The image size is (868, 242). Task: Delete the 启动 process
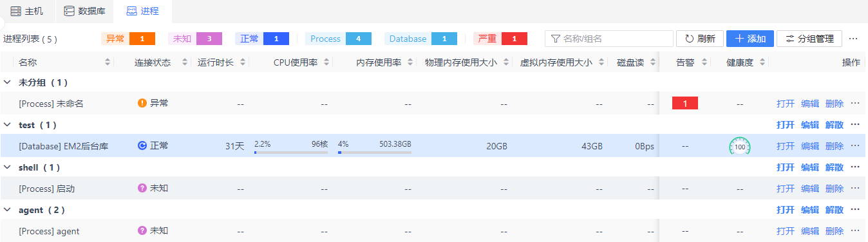(x=835, y=189)
